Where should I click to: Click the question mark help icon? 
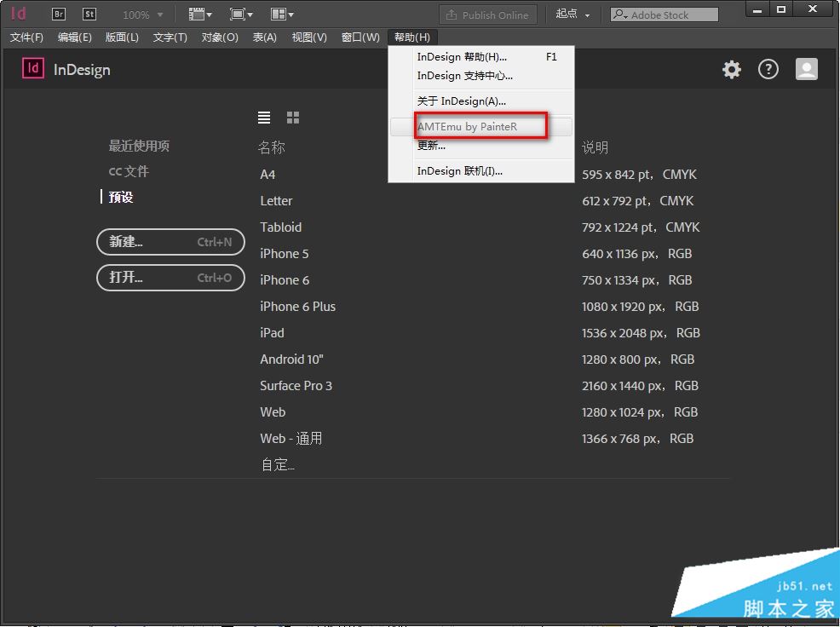click(768, 69)
